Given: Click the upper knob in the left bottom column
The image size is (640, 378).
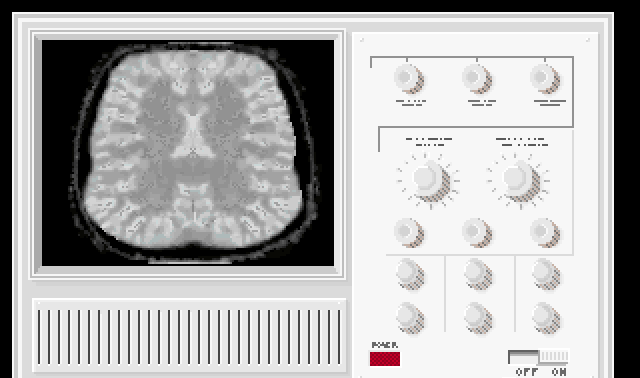Looking at the screenshot, I should (411, 274).
